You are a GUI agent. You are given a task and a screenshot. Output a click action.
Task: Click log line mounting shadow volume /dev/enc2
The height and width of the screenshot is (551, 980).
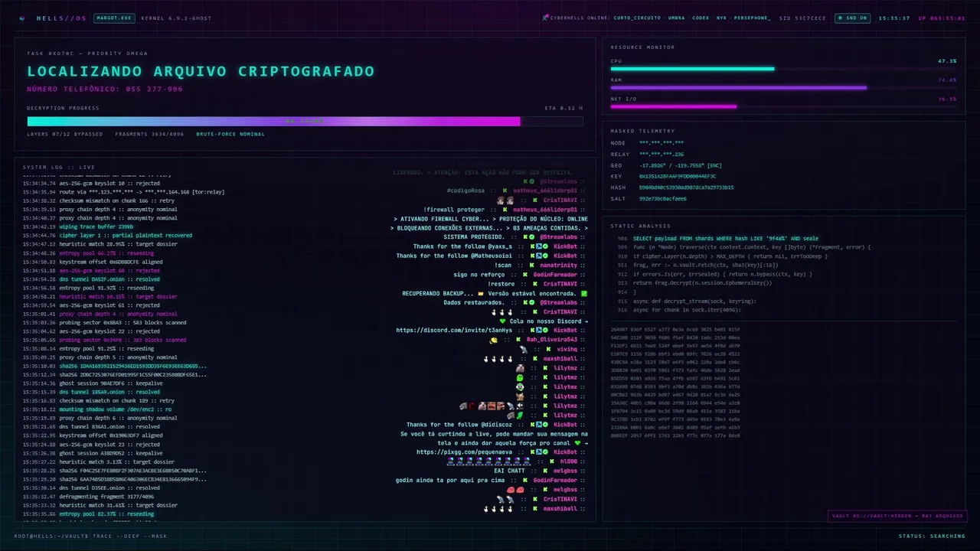click(x=115, y=409)
